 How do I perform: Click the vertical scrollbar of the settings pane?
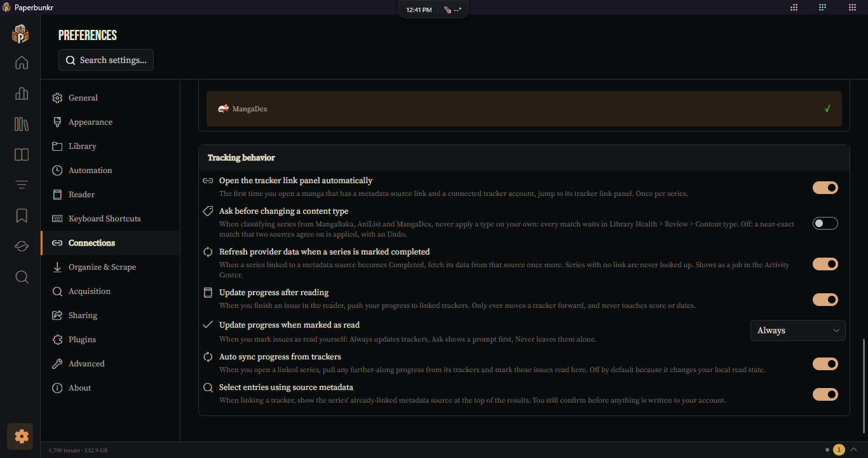(x=864, y=386)
